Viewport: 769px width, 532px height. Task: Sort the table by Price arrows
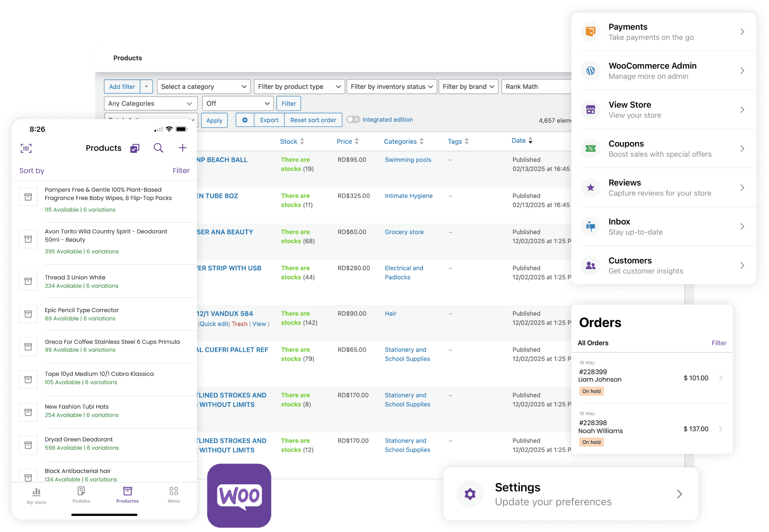(x=357, y=141)
